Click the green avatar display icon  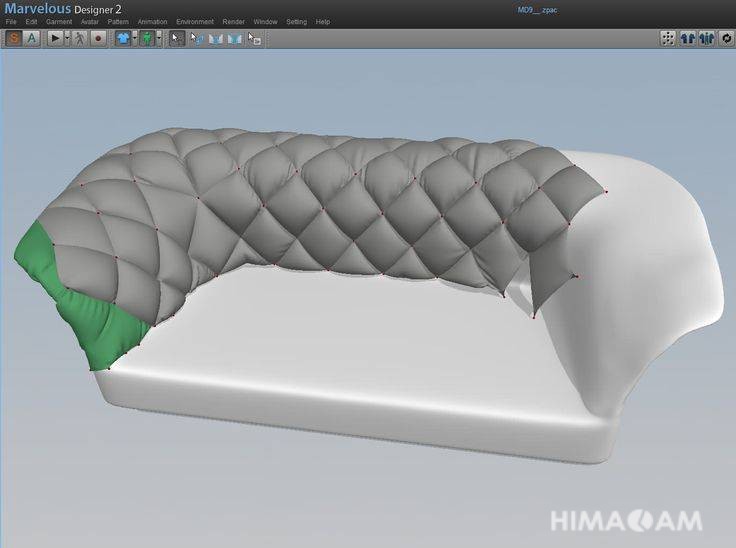(147, 38)
